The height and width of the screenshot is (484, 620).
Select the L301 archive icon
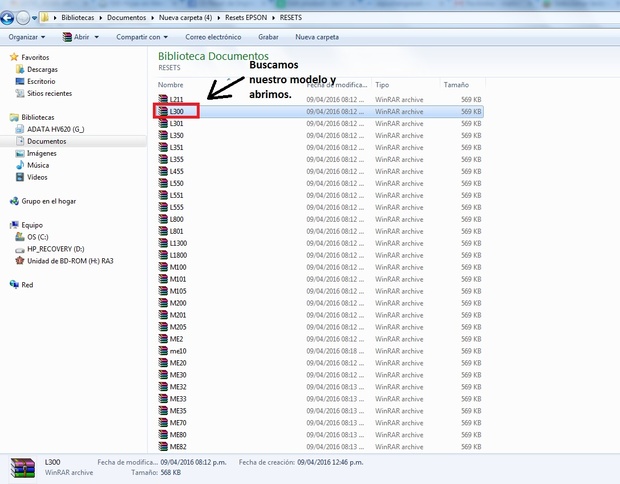pos(163,123)
